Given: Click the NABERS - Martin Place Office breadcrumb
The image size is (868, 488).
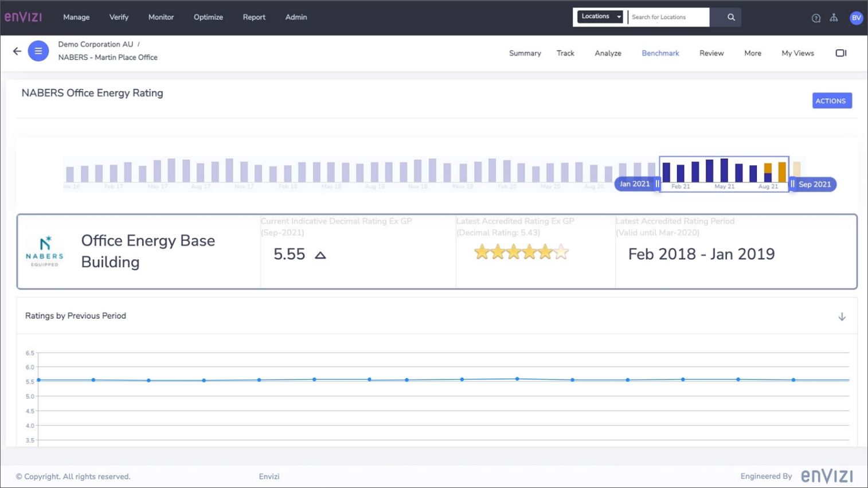Looking at the screenshot, I should pos(108,57).
